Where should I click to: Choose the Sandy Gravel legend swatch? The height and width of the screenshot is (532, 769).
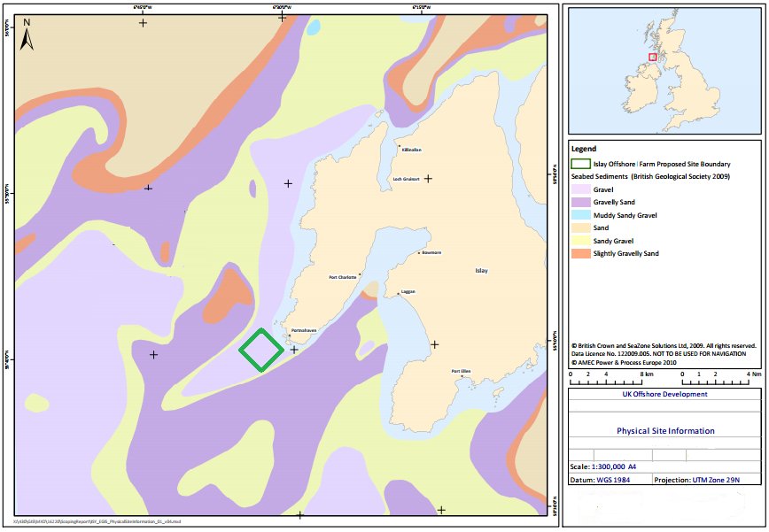coord(580,241)
